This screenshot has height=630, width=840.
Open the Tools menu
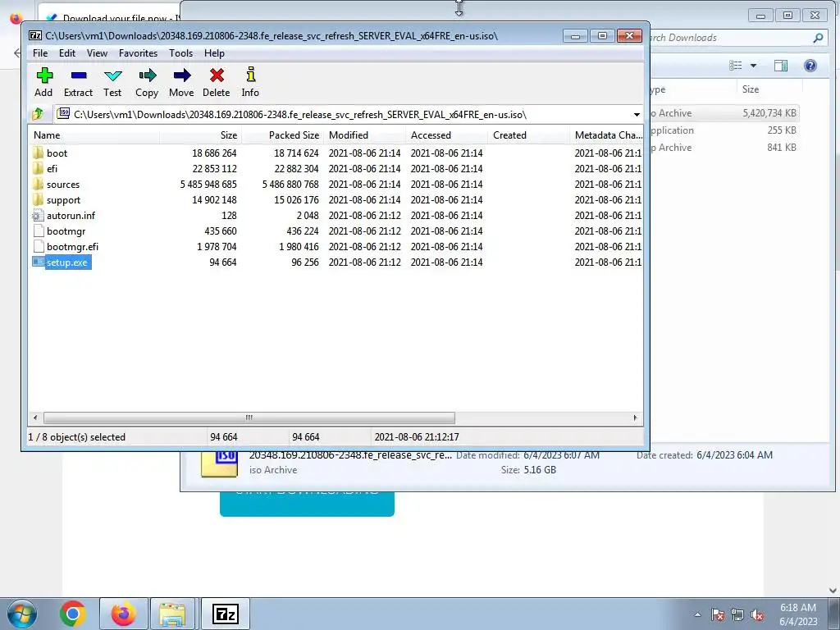click(180, 53)
